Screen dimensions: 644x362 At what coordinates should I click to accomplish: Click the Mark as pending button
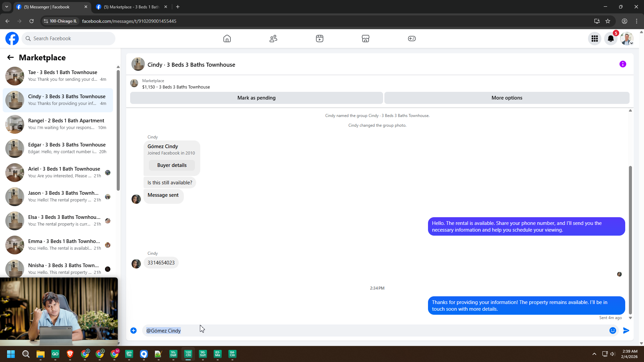[x=256, y=98]
